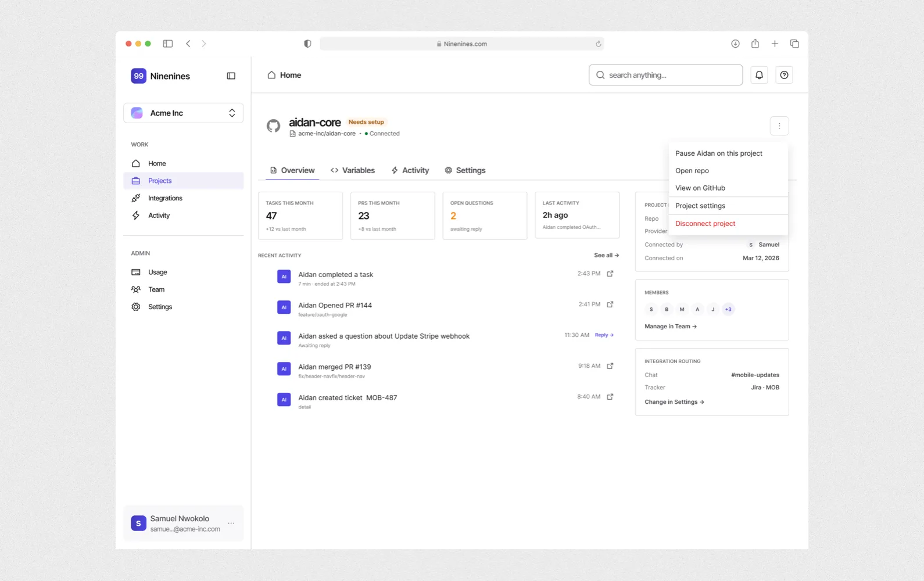Viewport: 924px width, 581px height.
Task: Show the +3 more members badge
Action: (728, 309)
